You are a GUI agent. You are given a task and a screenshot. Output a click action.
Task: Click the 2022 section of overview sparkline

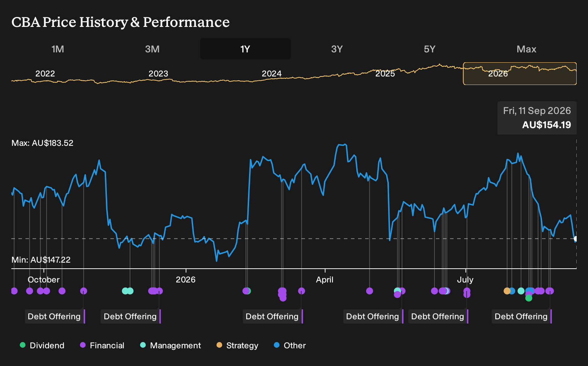click(45, 74)
